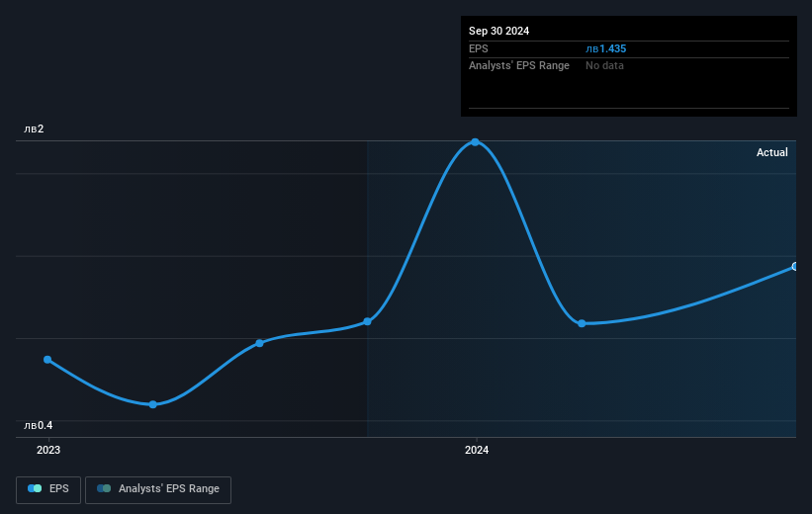Click the Sep 30 2024 tooltip date
812x514 pixels.
(x=498, y=31)
